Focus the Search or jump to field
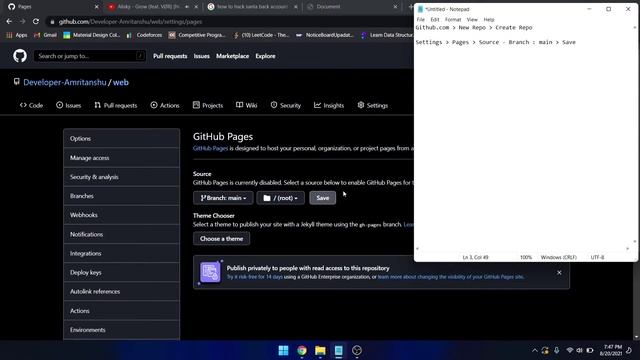Viewport: 640px width, 360px height. (90, 56)
